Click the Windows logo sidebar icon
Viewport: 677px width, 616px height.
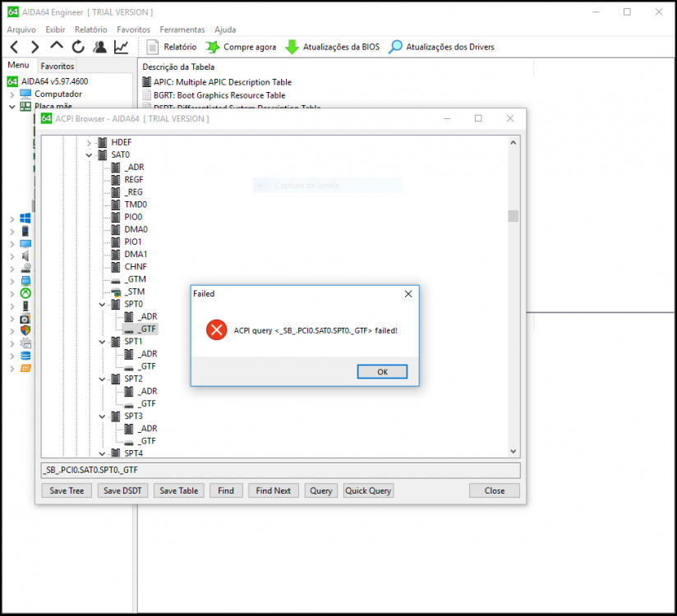point(25,218)
